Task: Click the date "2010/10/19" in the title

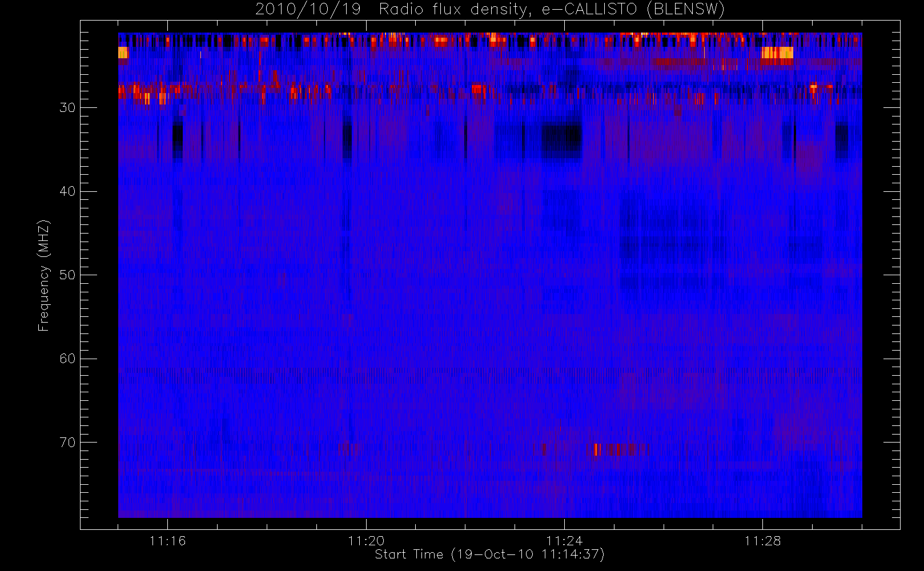Action: pyautogui.click(x=308, y=10)
